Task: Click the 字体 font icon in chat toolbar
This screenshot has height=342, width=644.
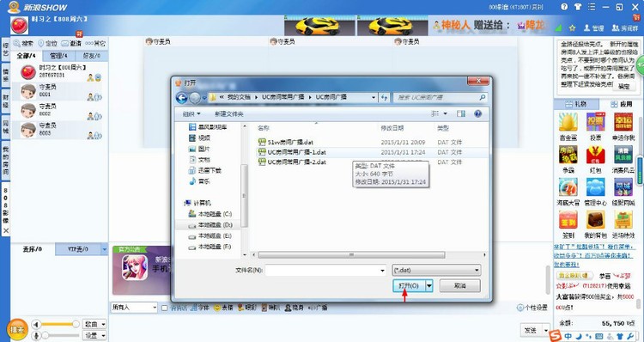Action: click(200, 308)
